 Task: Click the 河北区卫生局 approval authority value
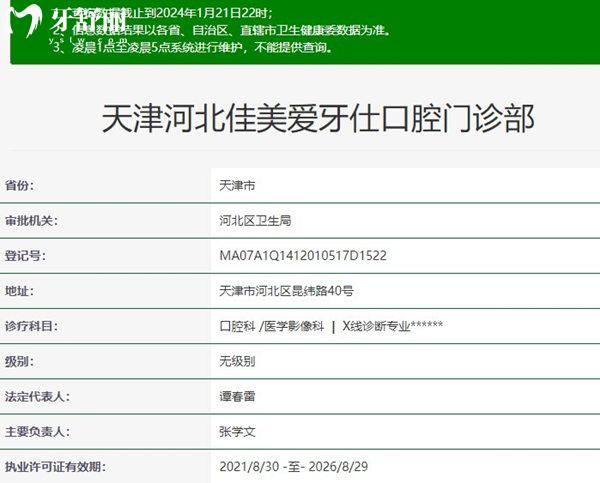255,221
